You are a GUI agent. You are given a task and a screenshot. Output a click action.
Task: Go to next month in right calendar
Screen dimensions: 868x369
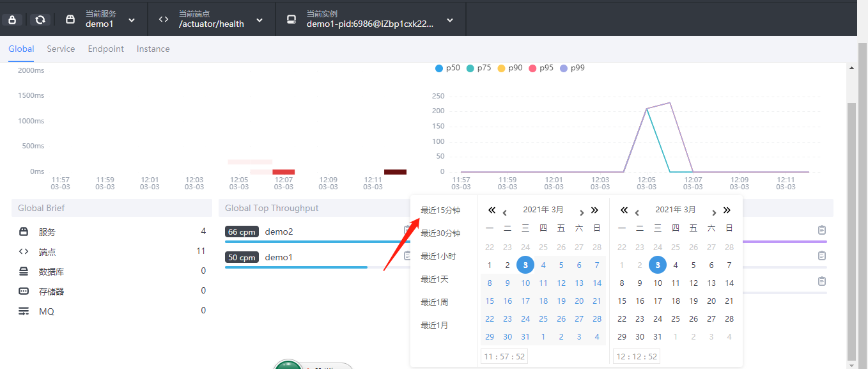(x=714, y=212)
